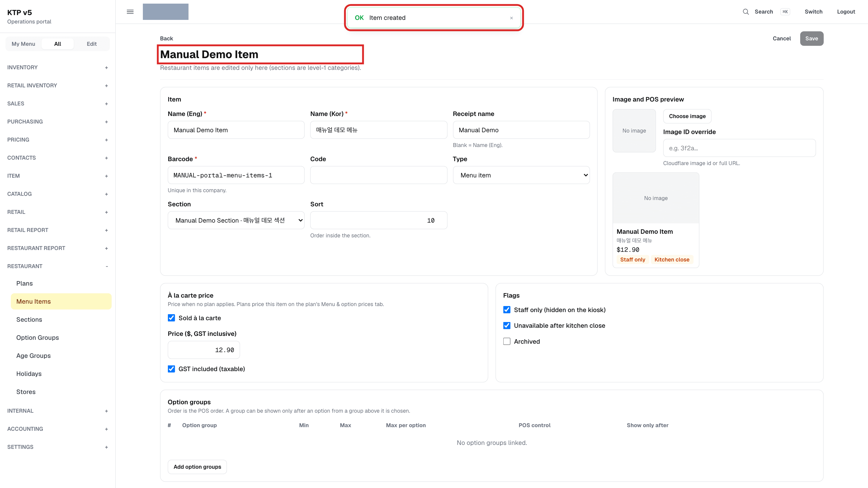Open Age Groups page
Image resolution: width=868 pixels, height=488 pixels.
[61, 356]
